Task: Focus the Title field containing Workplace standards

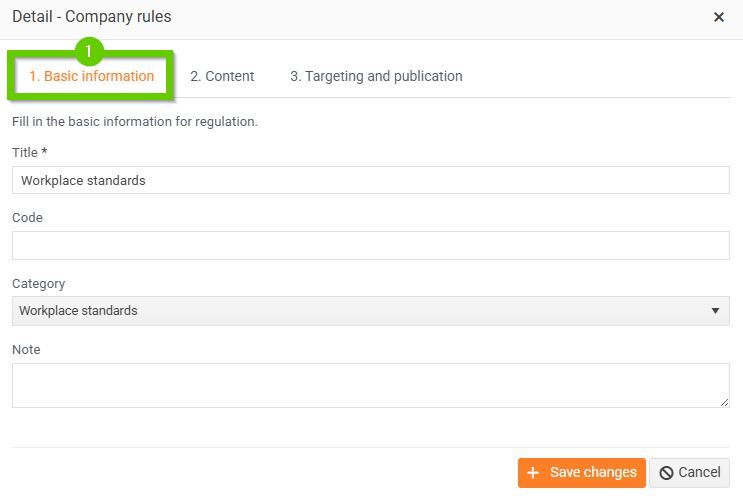Action: pyautogui.click(x=370, y=180)
